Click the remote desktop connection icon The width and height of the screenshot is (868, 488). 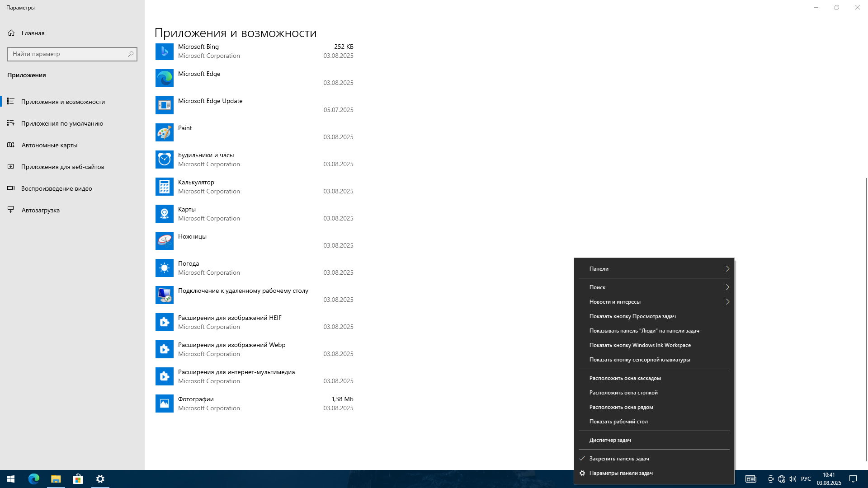pos(165,295)
